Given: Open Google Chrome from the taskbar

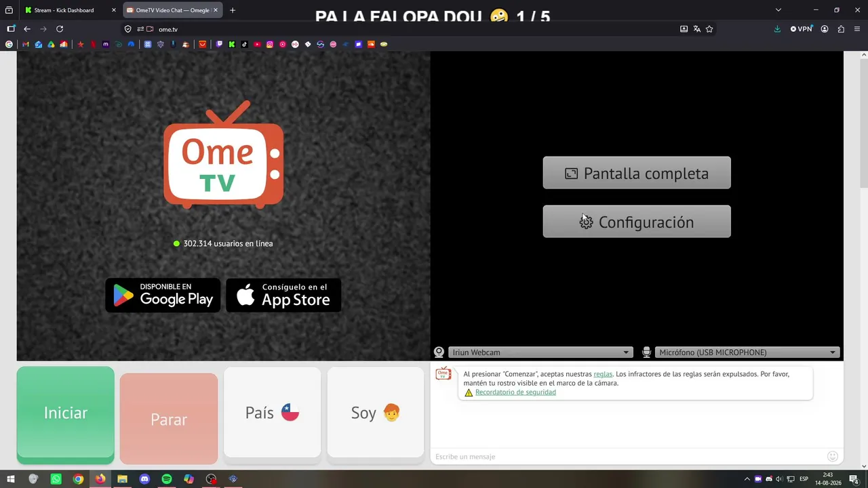Looking at the screenshot, I should point(78,479).
